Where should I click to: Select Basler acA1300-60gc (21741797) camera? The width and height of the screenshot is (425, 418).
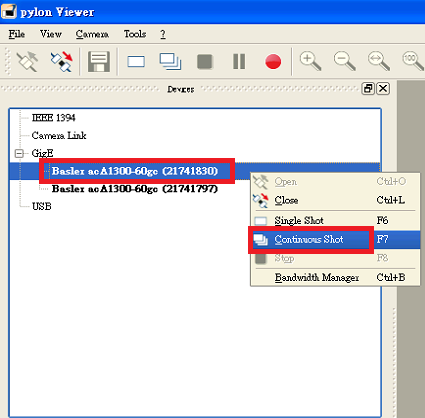tap(135, 189)
